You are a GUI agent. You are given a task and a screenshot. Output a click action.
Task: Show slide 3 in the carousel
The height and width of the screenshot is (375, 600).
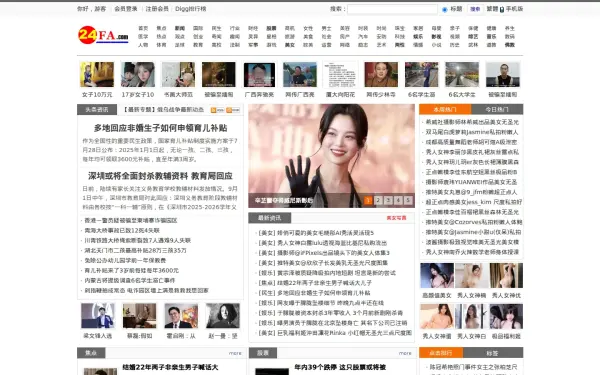pos(388,200)
